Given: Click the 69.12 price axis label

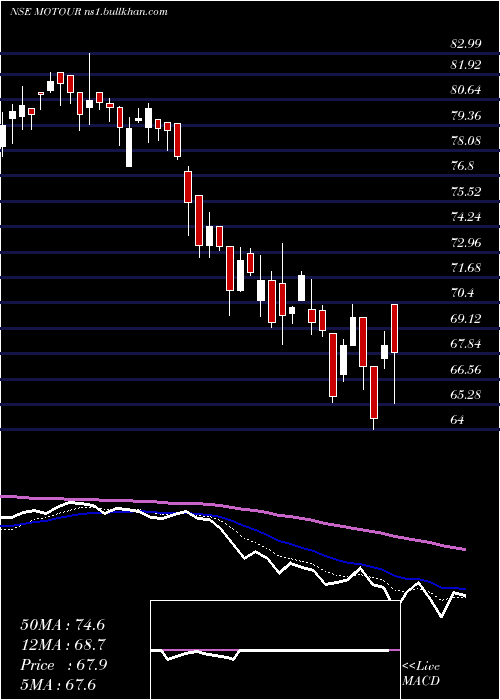Looking at the screenshot, I should click(466, 318).
